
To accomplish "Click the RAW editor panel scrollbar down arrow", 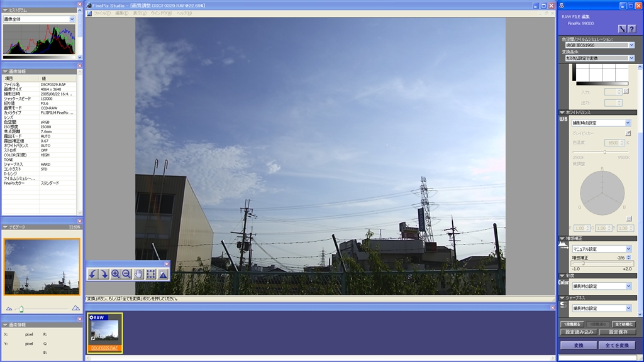I will pos(640,314).
